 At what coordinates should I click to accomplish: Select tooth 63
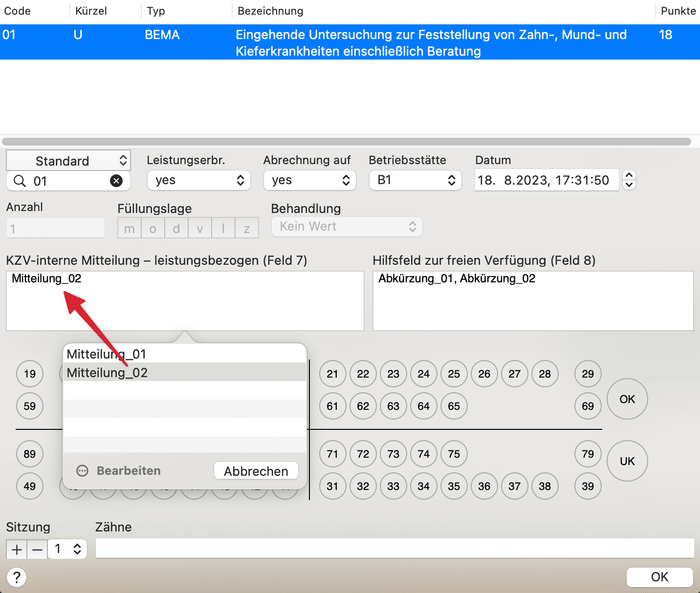[394, 406]
